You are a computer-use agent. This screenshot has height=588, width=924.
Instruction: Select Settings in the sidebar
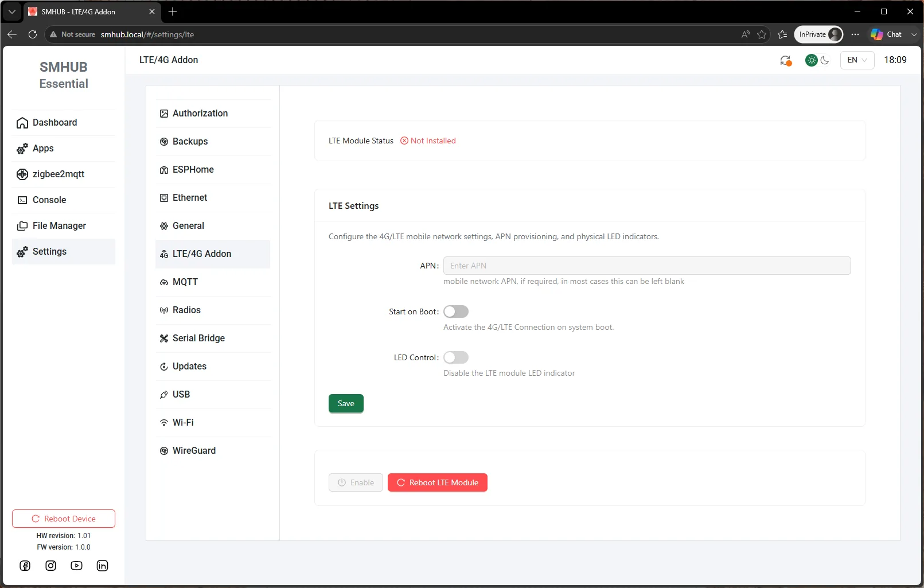(63, 252)
